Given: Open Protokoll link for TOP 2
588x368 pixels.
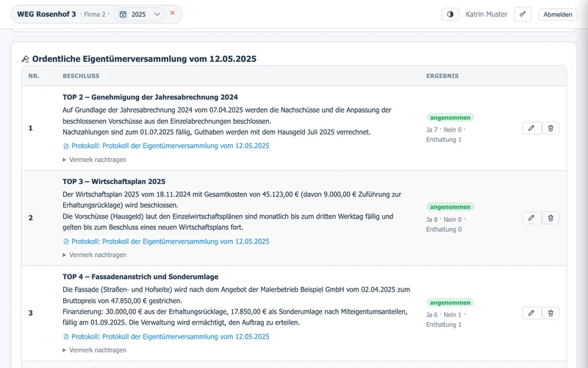Looking at the screenshot, I should coord(166,146).
